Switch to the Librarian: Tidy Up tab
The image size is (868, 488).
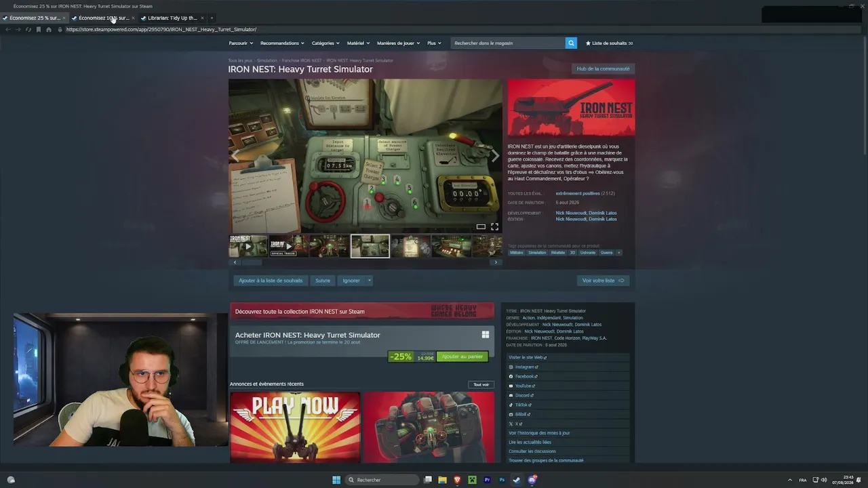pos(172,18)
